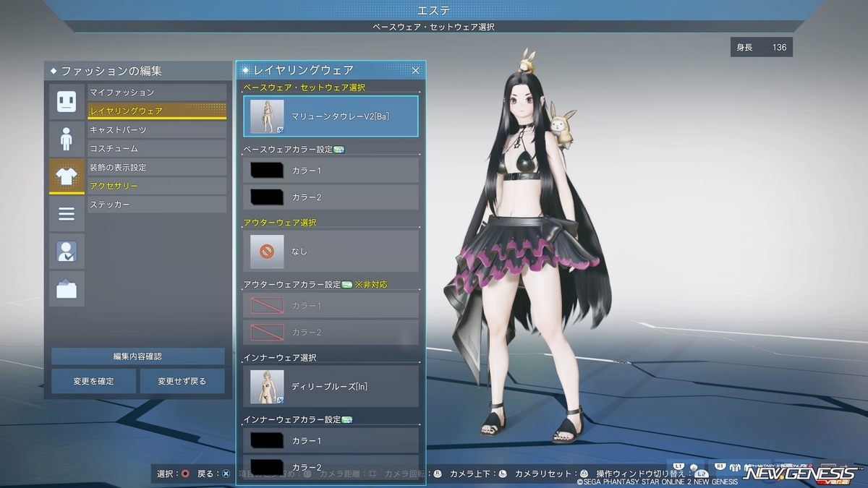Select the T-shirt fashion sidebar icon
This screenshot has width=868, height=488.
(67, 176)
